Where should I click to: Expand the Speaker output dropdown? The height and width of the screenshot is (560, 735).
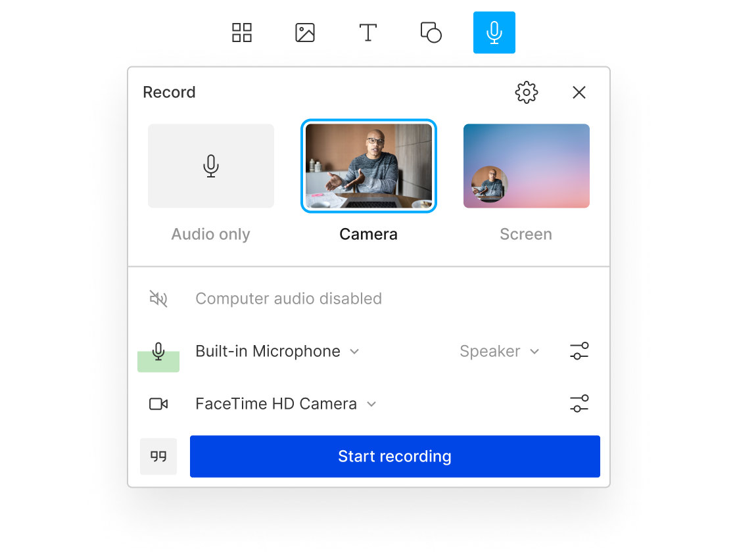coord(500,351)
